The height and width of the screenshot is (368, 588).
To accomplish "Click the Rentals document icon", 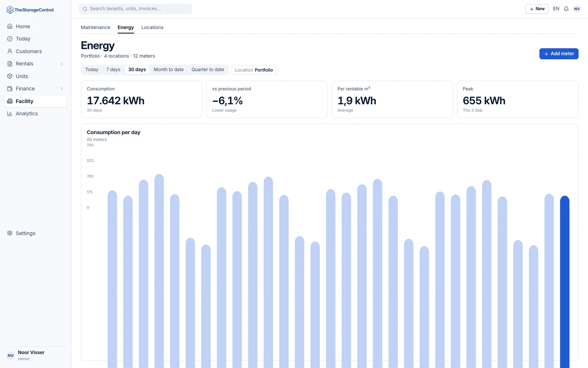I will (x=10, y=64).
